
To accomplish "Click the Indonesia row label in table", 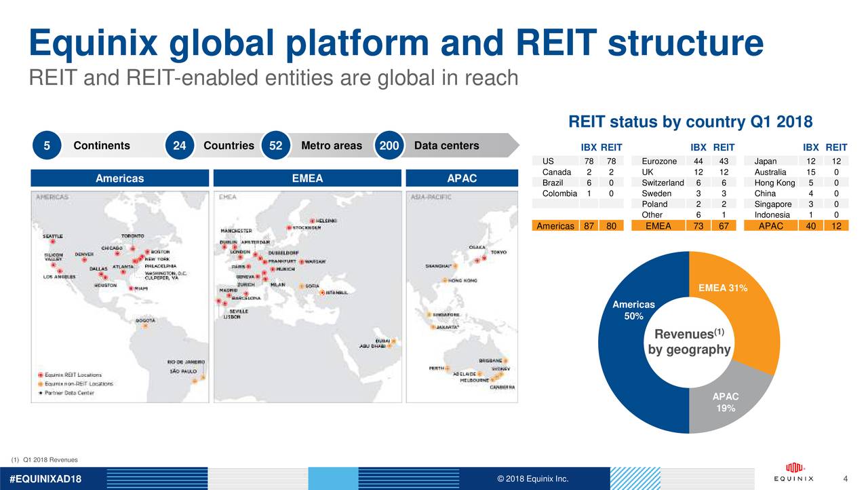I will point(772,215).
